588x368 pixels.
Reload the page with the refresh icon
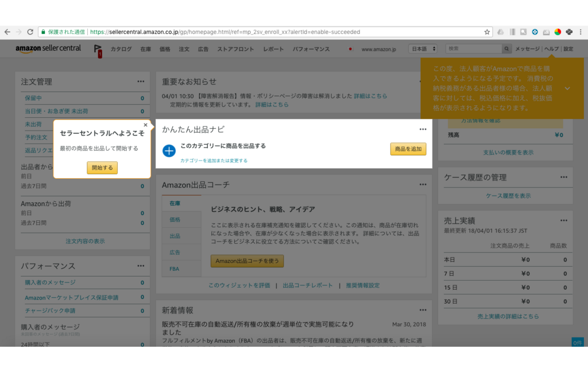coord(30,32)
